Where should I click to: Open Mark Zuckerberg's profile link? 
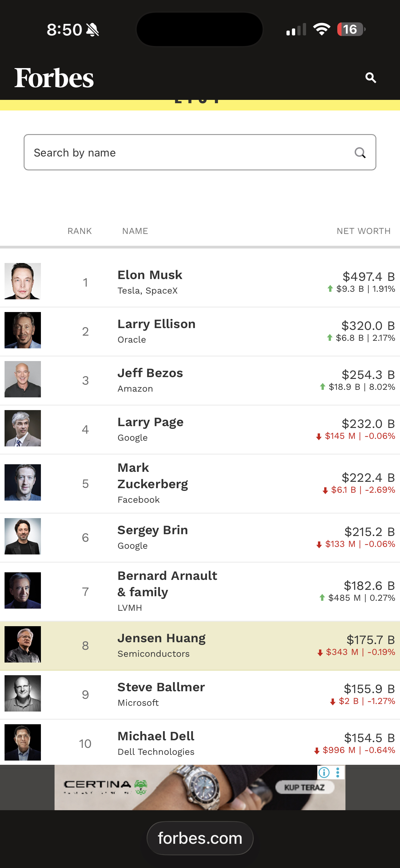[152, 476]
